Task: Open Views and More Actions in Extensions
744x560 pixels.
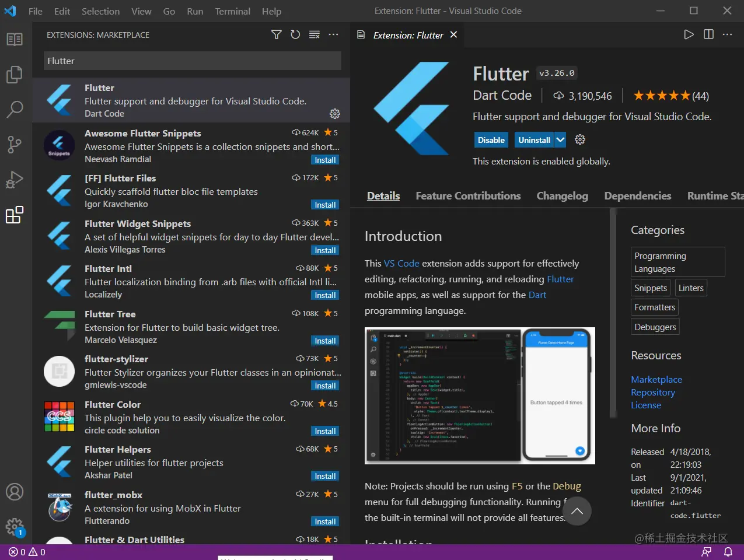Action: coord(333,34)
